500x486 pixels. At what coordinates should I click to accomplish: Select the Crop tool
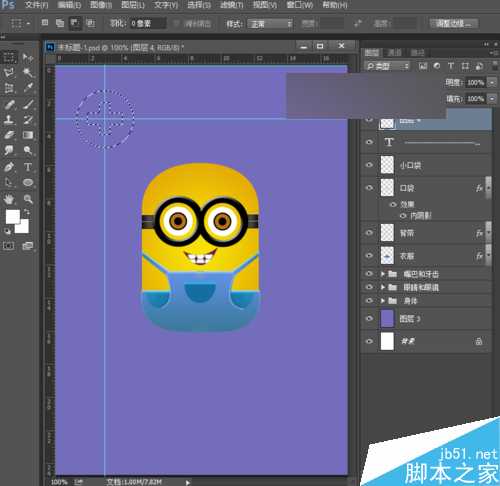pyautogui.click(x=9, y=88)
